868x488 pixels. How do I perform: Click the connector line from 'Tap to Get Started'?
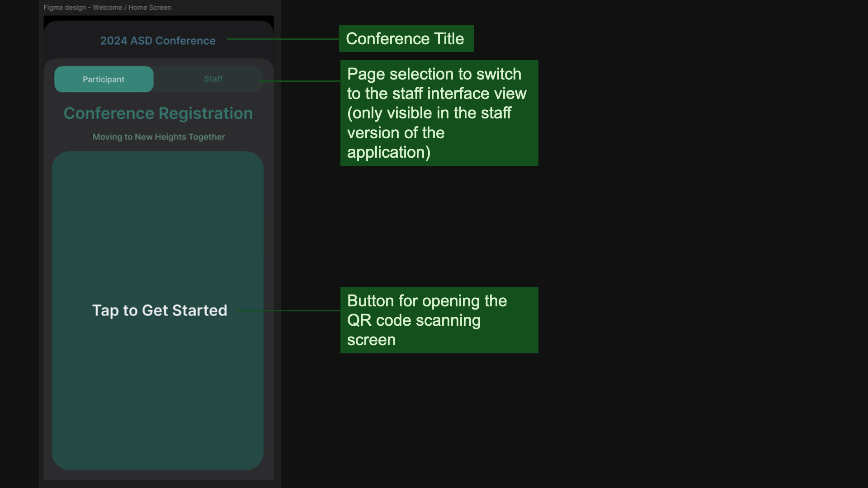[289, 311]
